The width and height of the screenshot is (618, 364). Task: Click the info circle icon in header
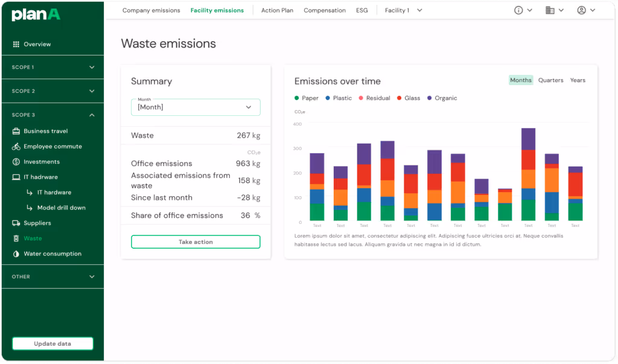tap(518, 10)
